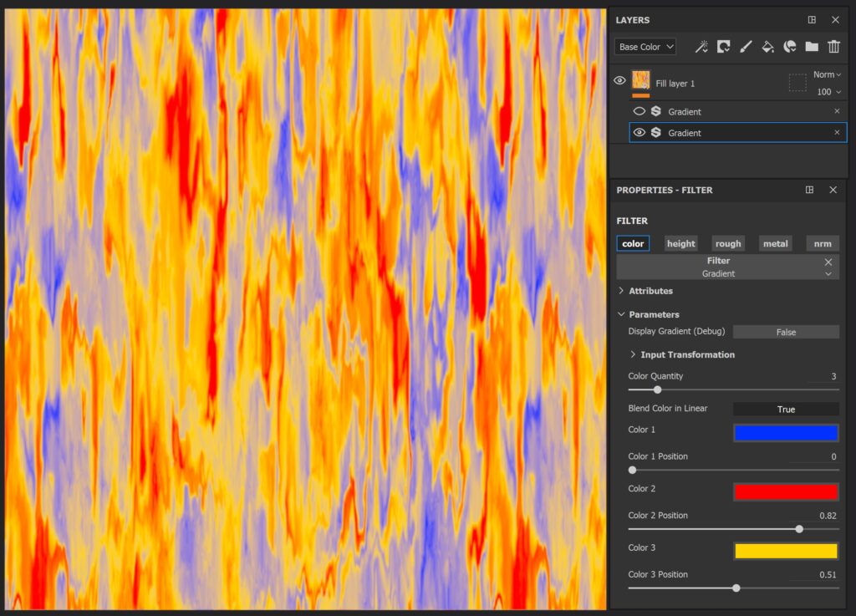Add a mask using the mask icon
Screen dimensions: 856x616
click(724, 47)
